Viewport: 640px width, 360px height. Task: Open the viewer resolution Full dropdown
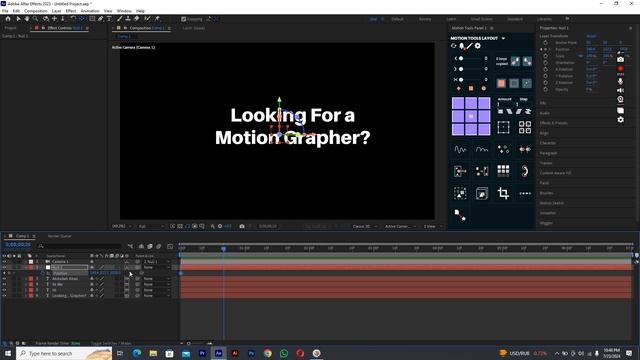click(x=151, y=226)
